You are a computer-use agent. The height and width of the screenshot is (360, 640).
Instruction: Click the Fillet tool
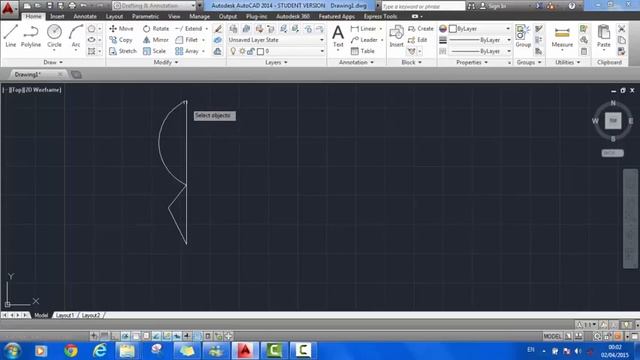click(187, 40)
